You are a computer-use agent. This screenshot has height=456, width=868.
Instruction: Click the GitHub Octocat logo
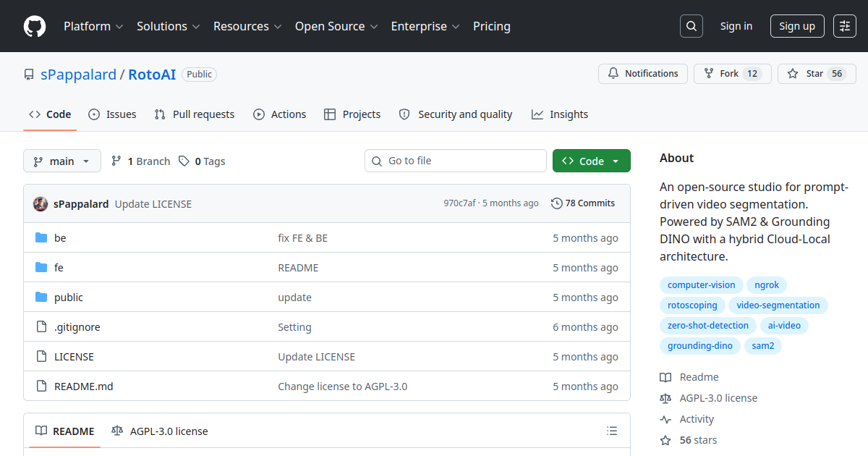coord(35,26)
